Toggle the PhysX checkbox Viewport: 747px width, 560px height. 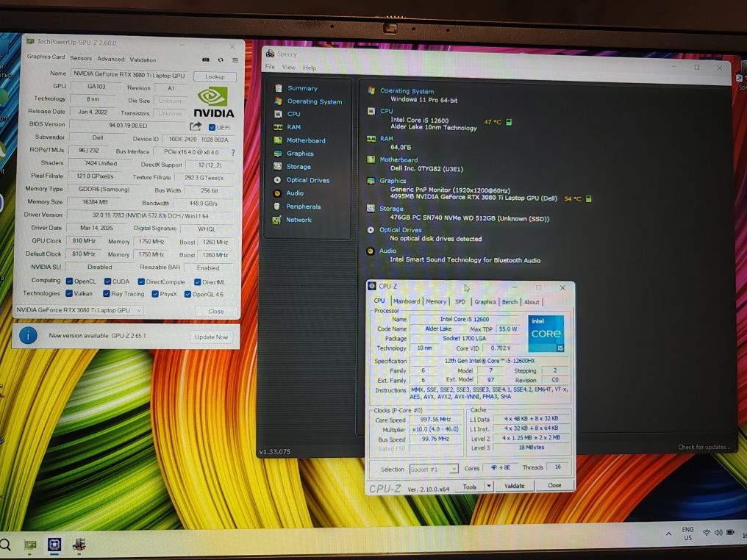point(155,294)
